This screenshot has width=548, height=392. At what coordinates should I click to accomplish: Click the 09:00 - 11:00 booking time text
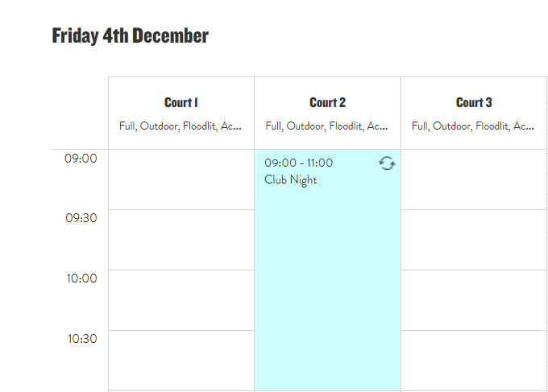(x=299, y=163)
